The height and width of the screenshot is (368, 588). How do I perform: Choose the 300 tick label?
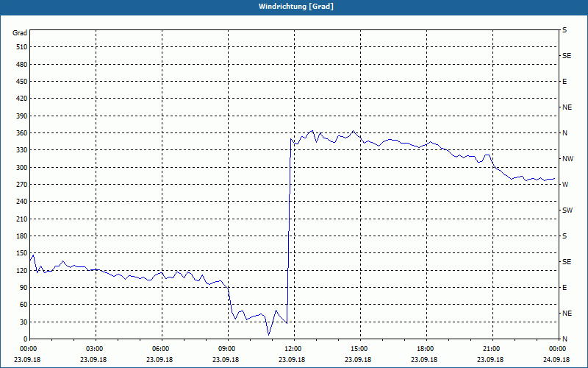21,168
